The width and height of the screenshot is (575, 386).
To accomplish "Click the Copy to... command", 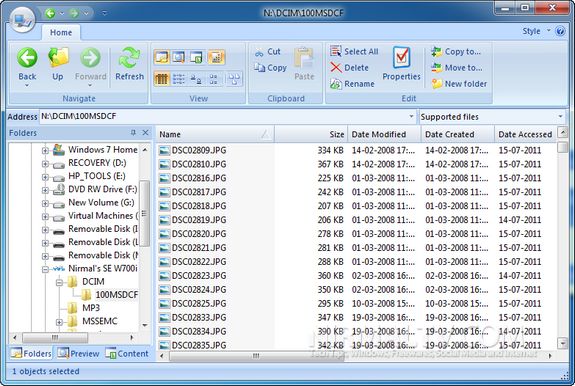I will 456,52.
